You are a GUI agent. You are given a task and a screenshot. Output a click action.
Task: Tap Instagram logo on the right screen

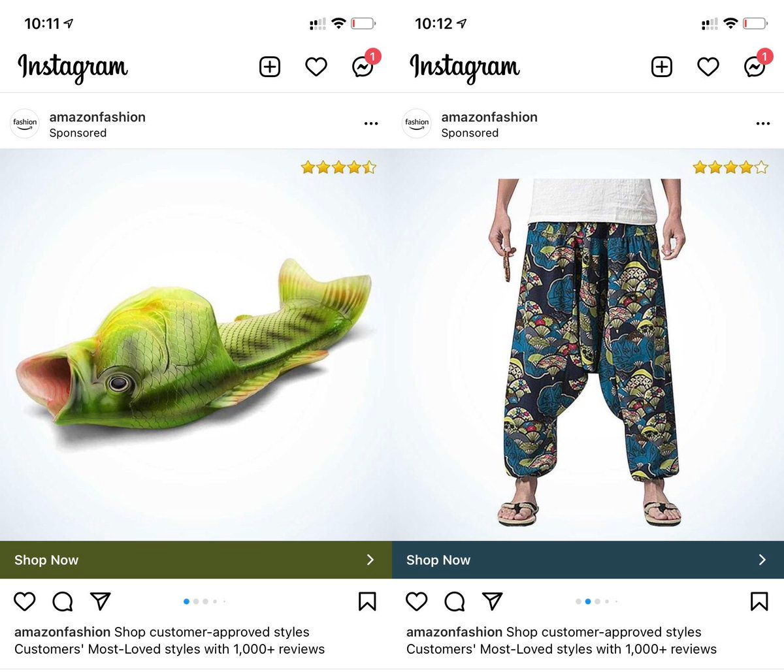click(465, 68)
